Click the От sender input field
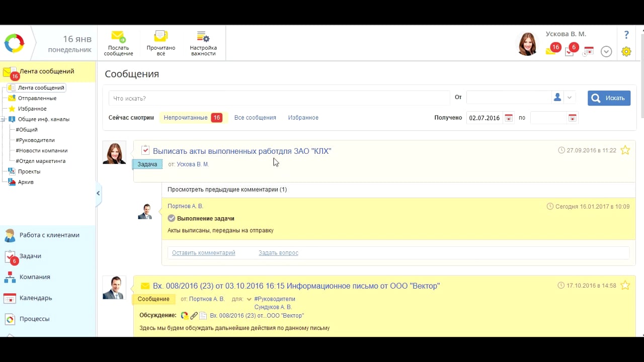This screenshot has width=644, height=362. point(508,98)
